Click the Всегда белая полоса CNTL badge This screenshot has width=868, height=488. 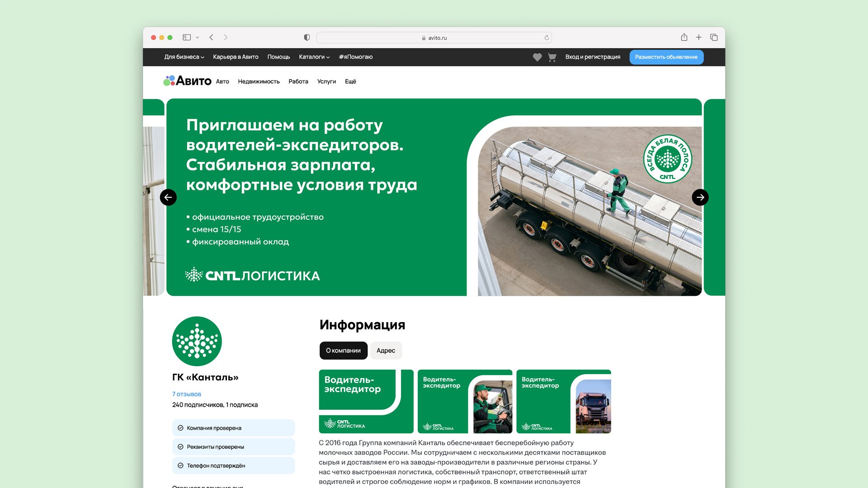tap(667, 159)
